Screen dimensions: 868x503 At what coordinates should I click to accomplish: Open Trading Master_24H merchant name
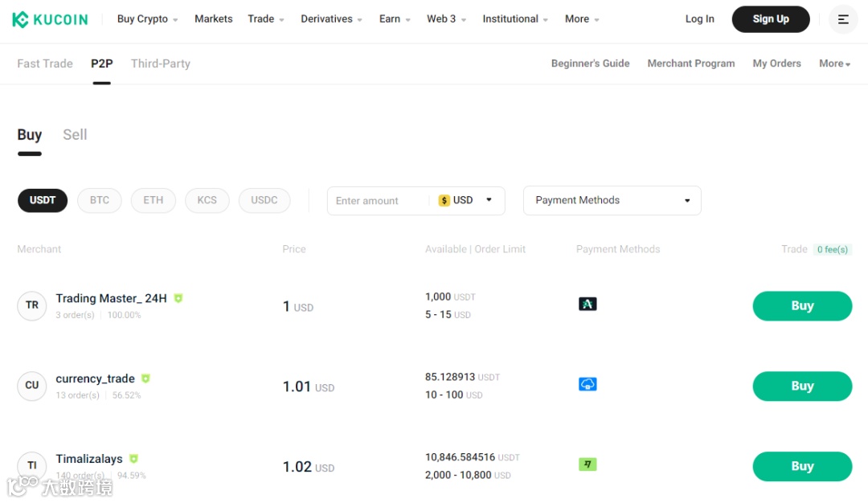111,298
